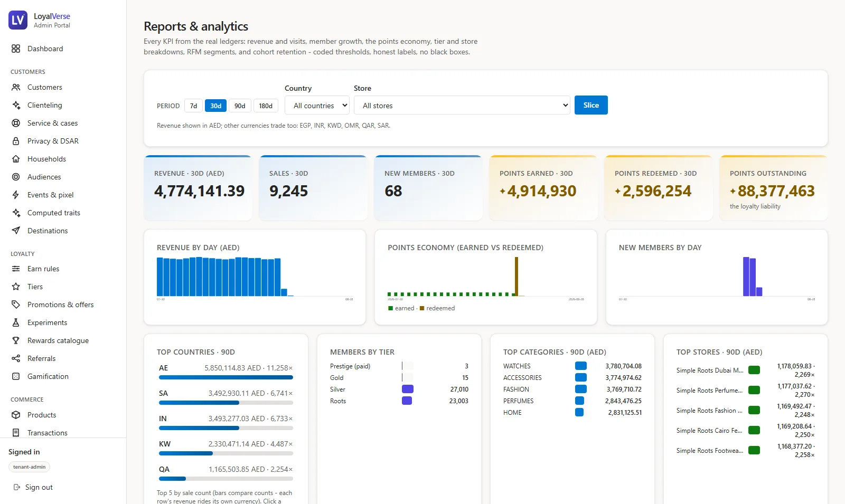Click the tall redeemed bar in Points Economy
Screen dimensions: 845x504
coord(517,277)
